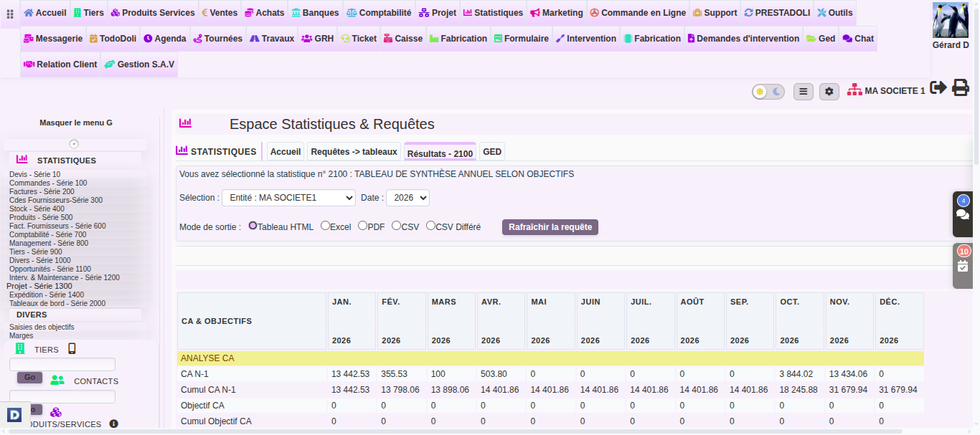Select CSV output mode
980x435 pixels.
pos(396,226)
